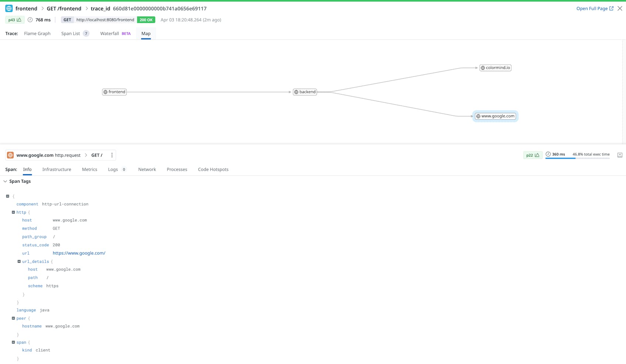Toggle the span detail expand control
626x364 pixels.
tap(620, 155)
